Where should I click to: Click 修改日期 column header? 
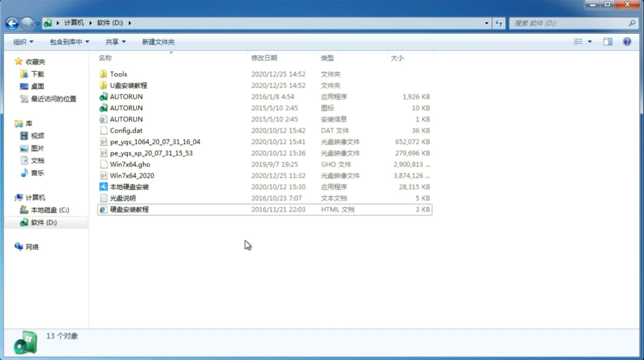click(x=264, y=58)
